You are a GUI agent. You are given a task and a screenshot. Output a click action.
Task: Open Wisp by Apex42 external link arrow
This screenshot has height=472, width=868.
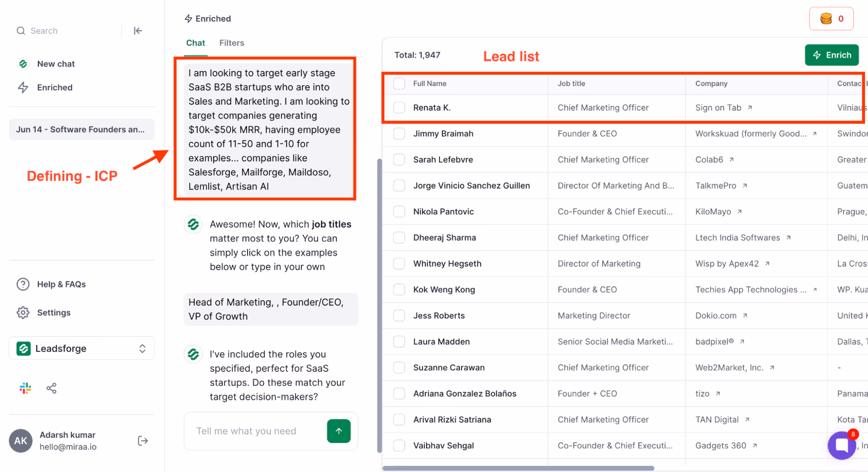click(767, 264)
